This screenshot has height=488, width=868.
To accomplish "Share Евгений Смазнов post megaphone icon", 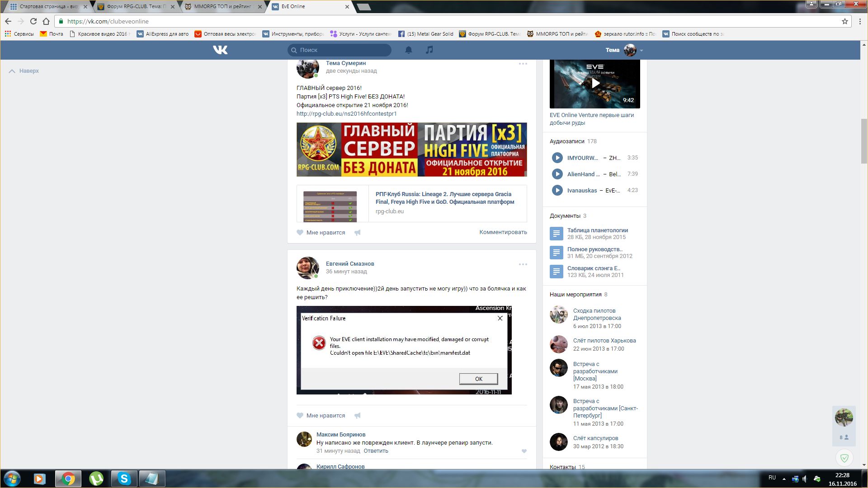I will tap(358, 415).
